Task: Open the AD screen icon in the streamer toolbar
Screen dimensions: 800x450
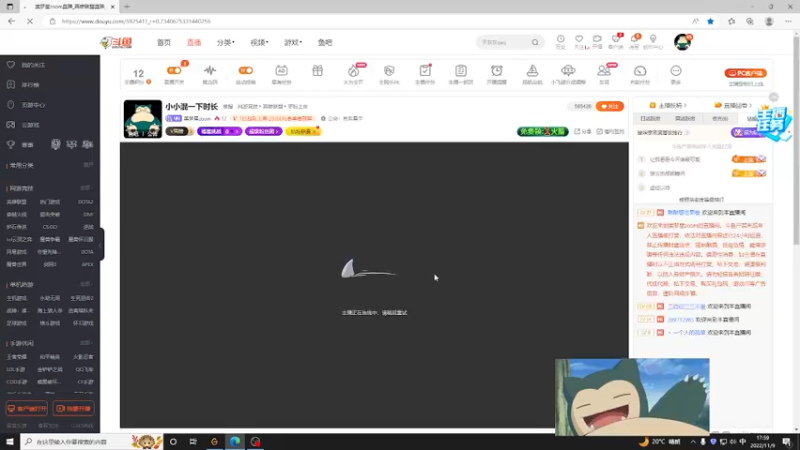Action: [281, 70]
